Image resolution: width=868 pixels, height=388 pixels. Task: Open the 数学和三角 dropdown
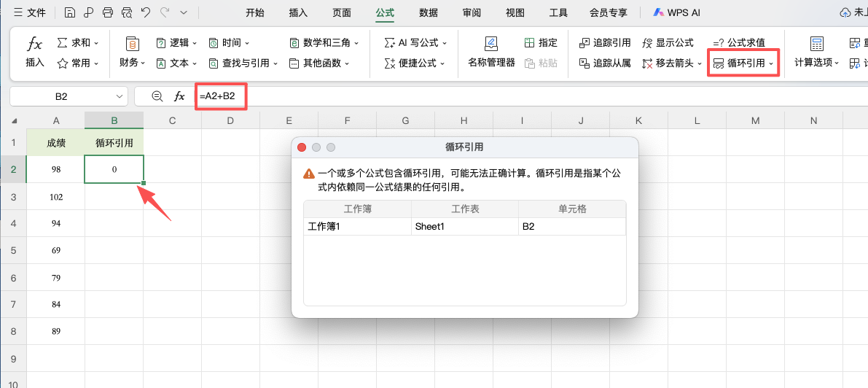click(x=324, y=43)
